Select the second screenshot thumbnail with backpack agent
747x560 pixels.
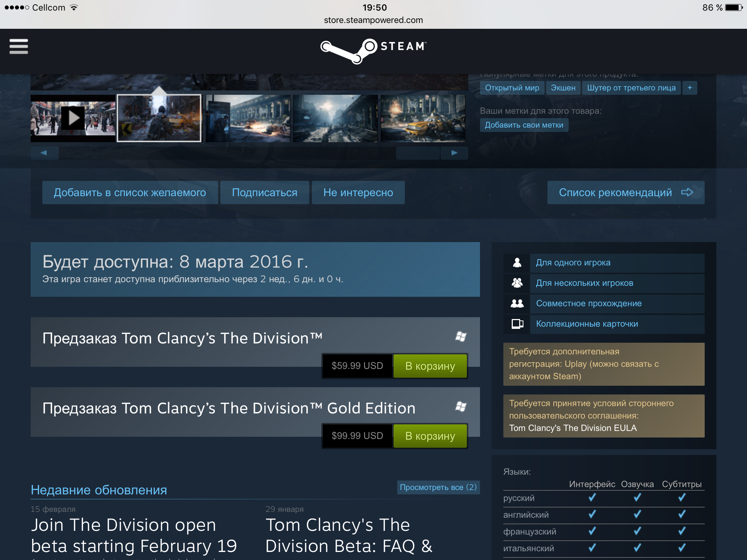(159, 118)
